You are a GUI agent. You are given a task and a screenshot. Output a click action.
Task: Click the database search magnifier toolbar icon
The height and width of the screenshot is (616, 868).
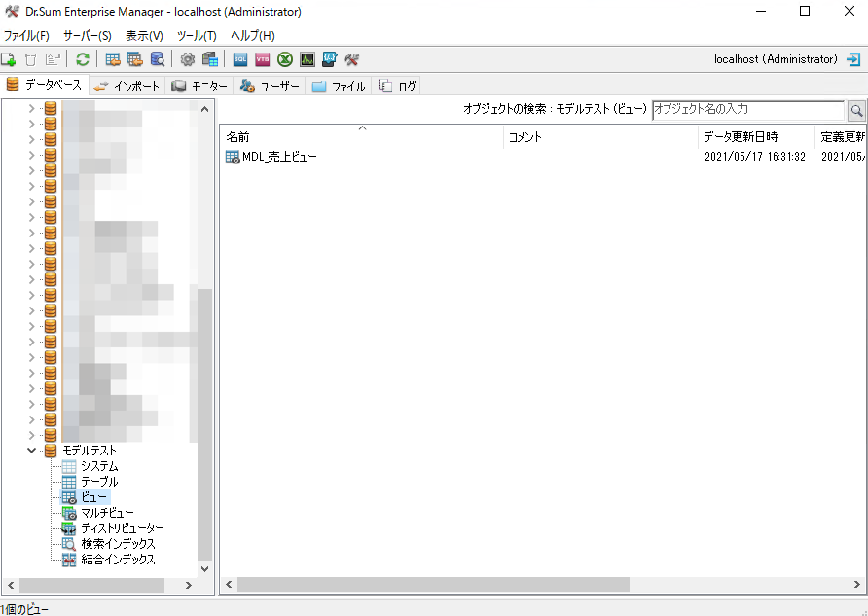tap(158, 59)
